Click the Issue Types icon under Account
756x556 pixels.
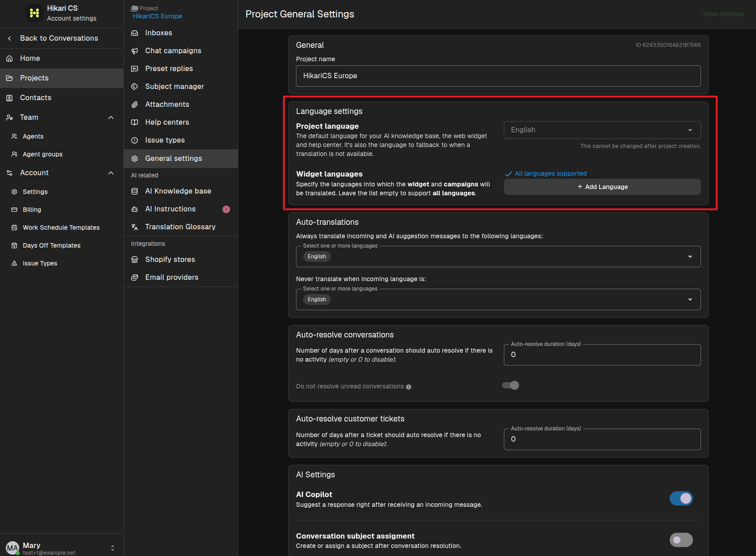[14, 263]
